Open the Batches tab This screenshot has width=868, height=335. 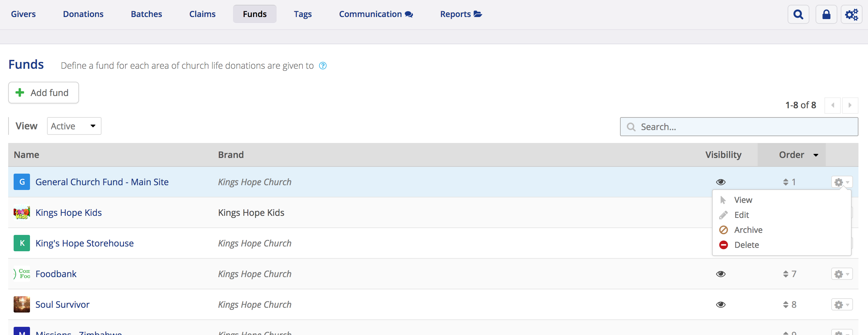click(x=146, y=14)
